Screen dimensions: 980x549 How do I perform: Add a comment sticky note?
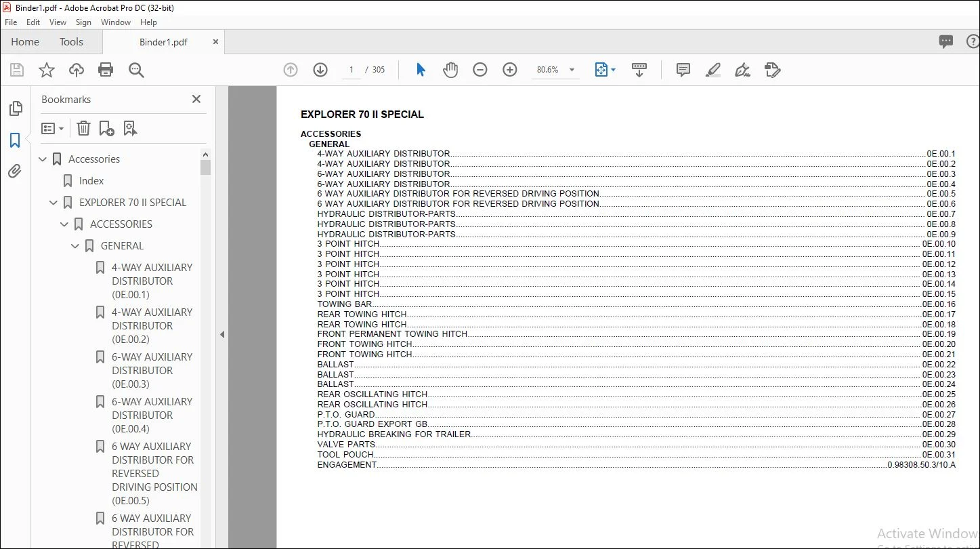[x=683, y=70]
